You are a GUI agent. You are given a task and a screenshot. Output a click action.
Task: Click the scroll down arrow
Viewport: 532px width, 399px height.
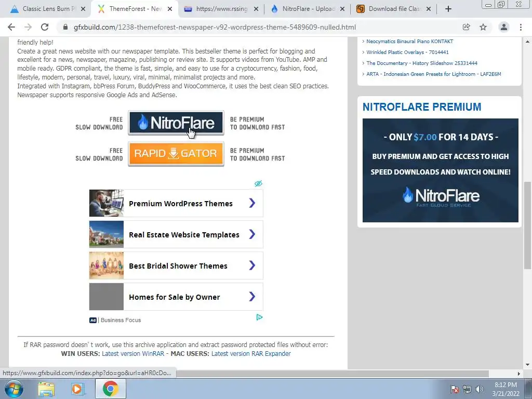(x=527, y=365)
